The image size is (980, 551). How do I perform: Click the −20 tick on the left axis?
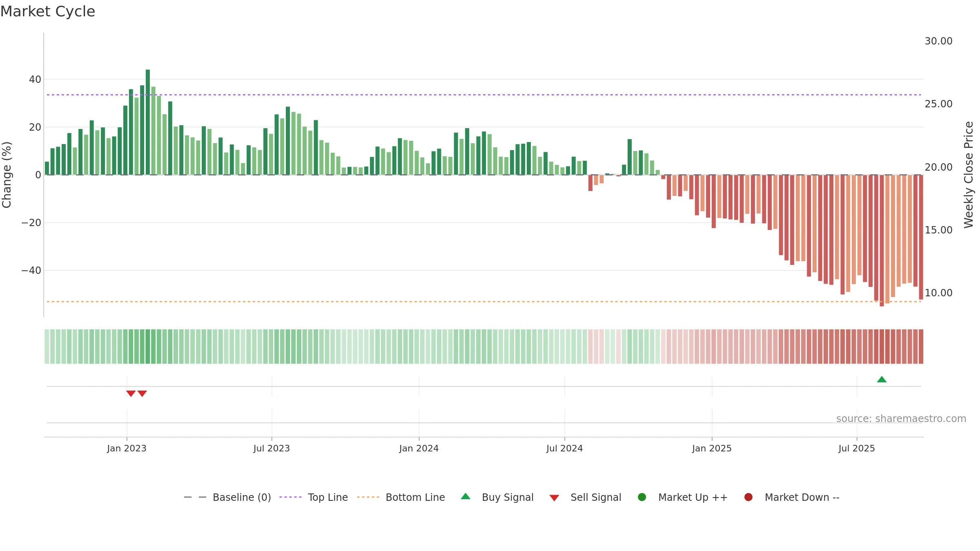coord(31,223)
